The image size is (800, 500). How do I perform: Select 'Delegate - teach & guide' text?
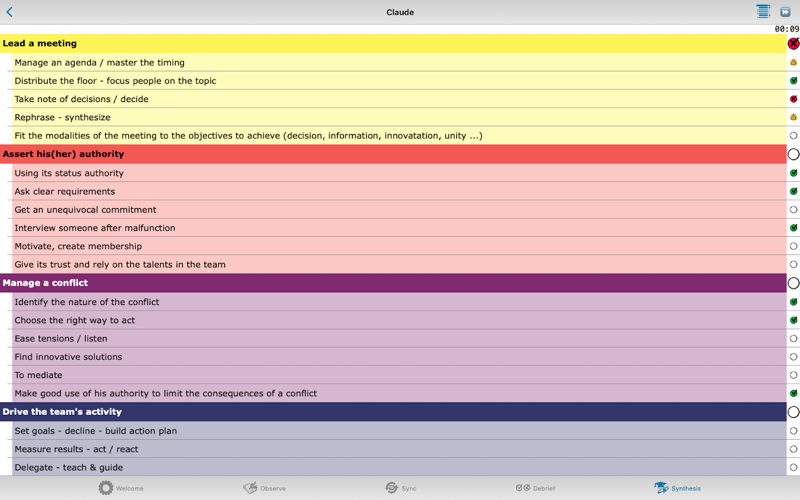pos(68,467)
